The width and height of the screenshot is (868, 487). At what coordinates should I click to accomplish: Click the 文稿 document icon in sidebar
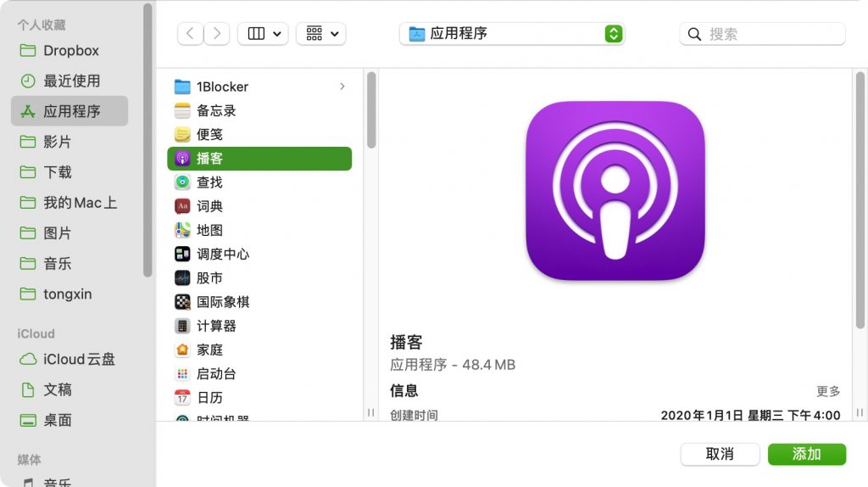click(x=28, y=390)
